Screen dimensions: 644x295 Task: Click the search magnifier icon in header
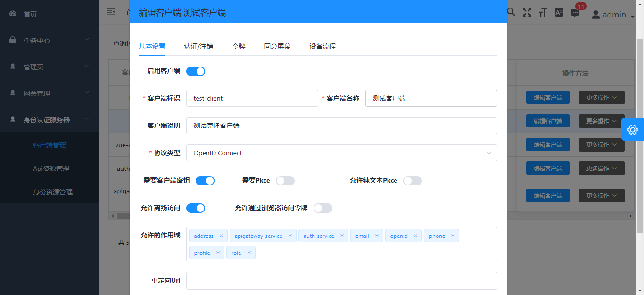pos(511,12)
